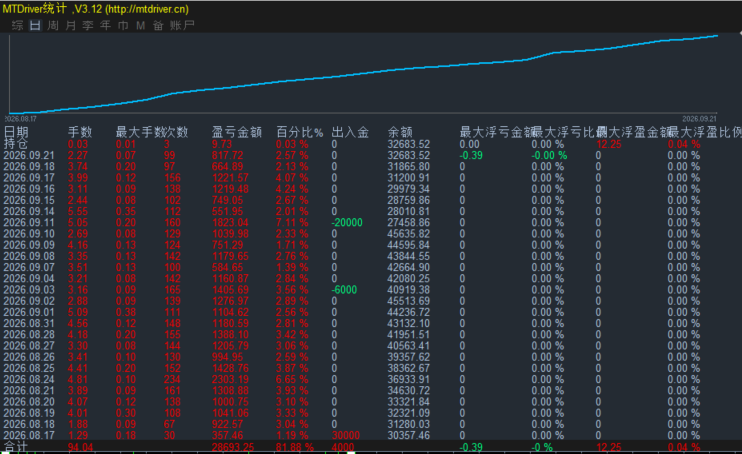Click the max lot 0.38 value
This screenshot has width=742, height=454.
tap(126, 312)
